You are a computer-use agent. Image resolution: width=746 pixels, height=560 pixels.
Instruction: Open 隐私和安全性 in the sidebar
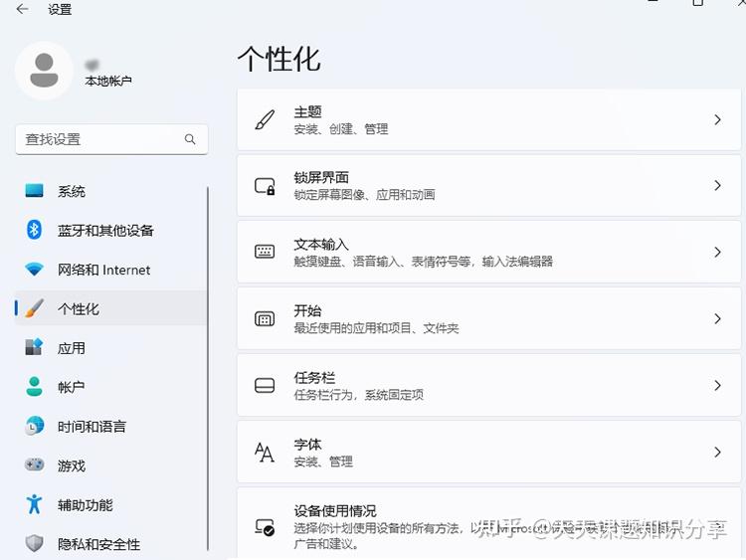click(x=110, y=543)
